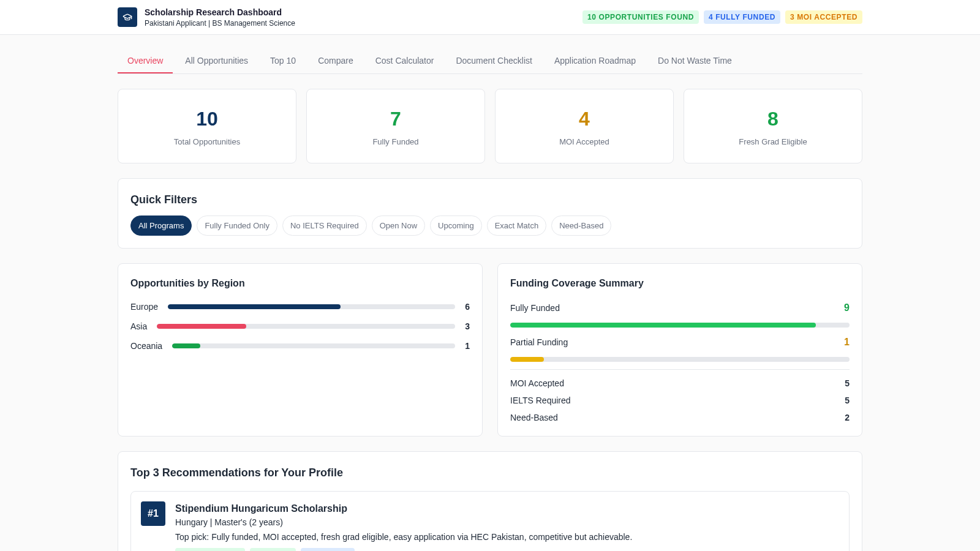Viewport: 980px width, 551px height.
Task: Click the MOI Accepted summary row label
Action: tap(537, 383)
